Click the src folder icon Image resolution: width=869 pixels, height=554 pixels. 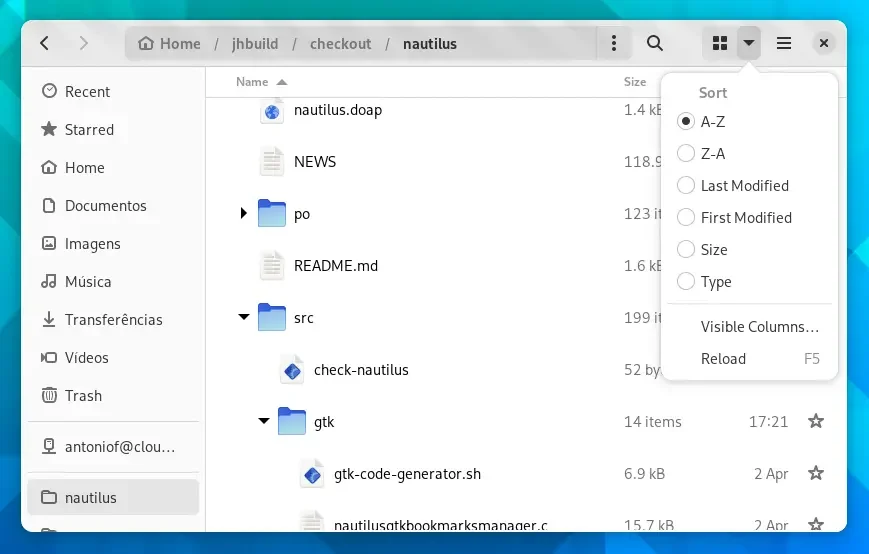[272, 317]
